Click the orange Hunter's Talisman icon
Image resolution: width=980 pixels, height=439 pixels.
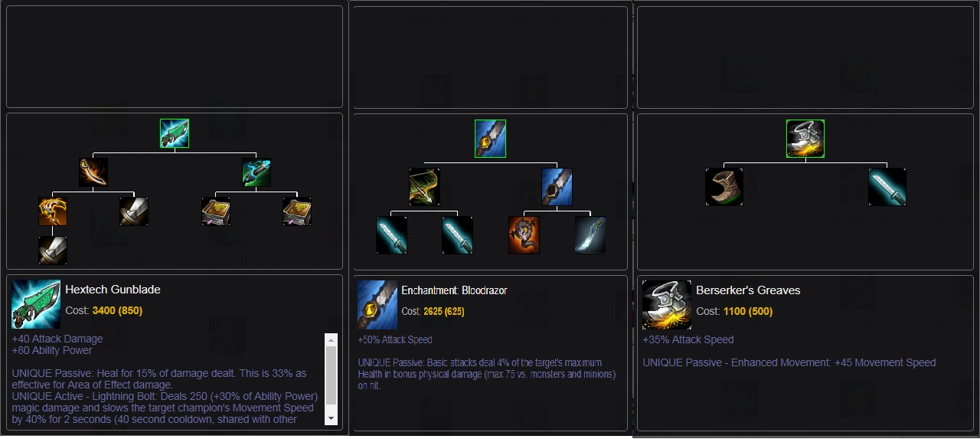524,235
